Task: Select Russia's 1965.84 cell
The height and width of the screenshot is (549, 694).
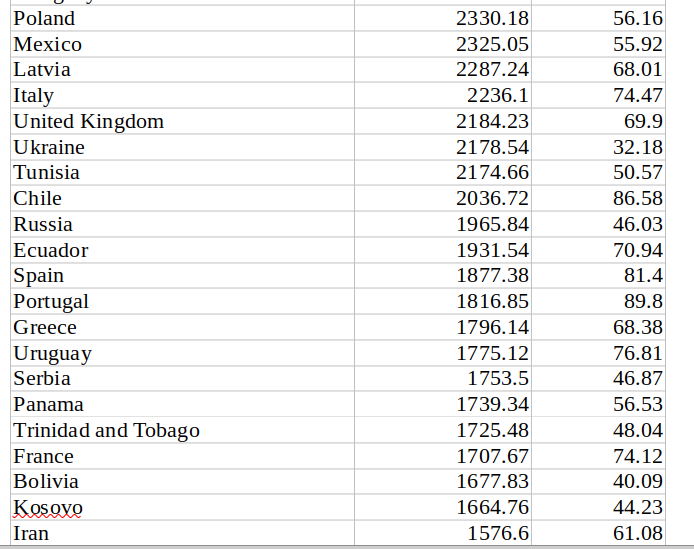Action: [443, 224]
